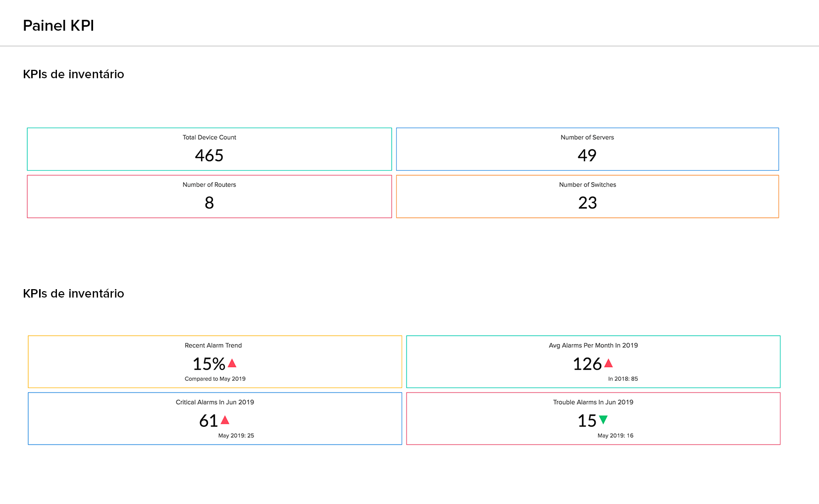Select the Number of Routers card
819x504 pixels.
tap(209, 196)
